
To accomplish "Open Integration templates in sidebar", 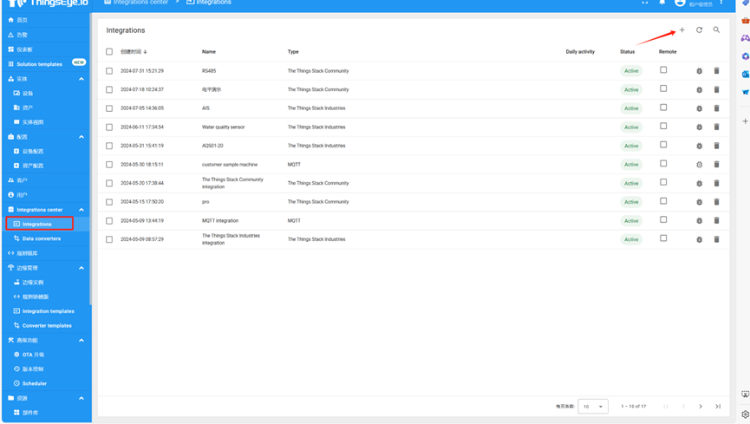I will [46, 311].
